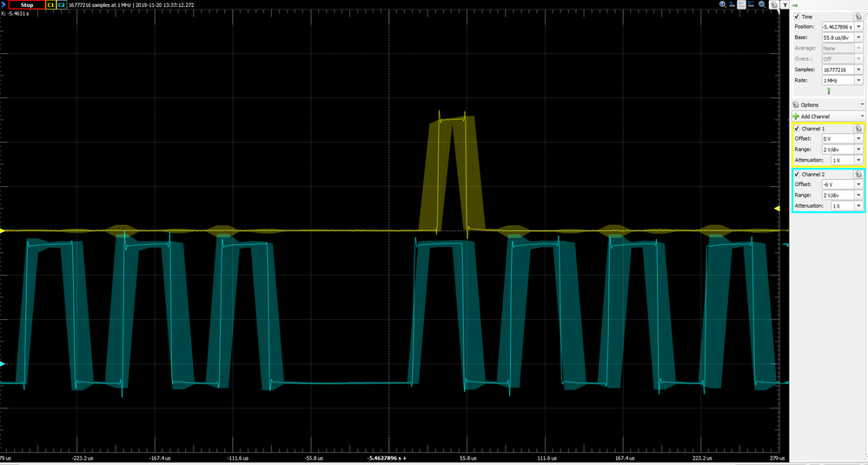
Task: Click the 167.4 us time axis label
Action: (x=625, y=458)
